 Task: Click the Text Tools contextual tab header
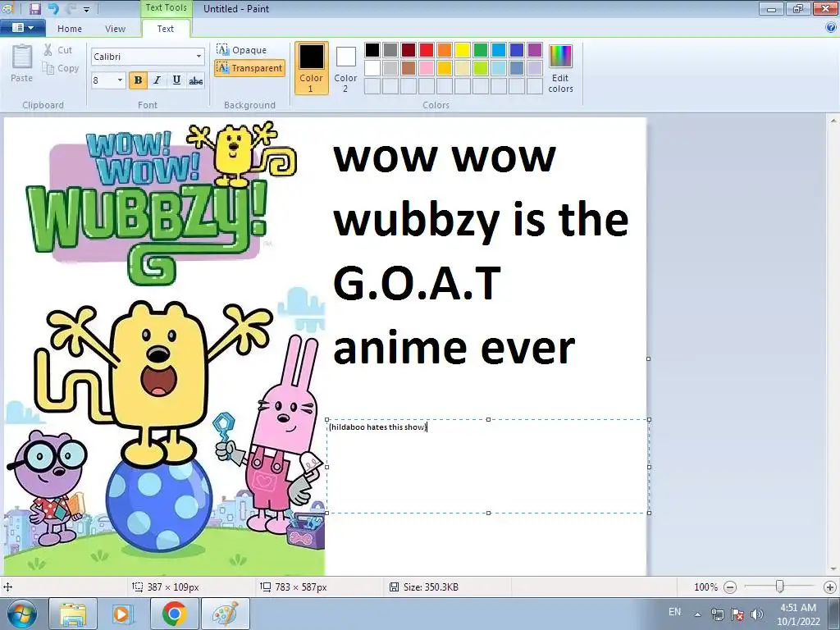point(166,7)
